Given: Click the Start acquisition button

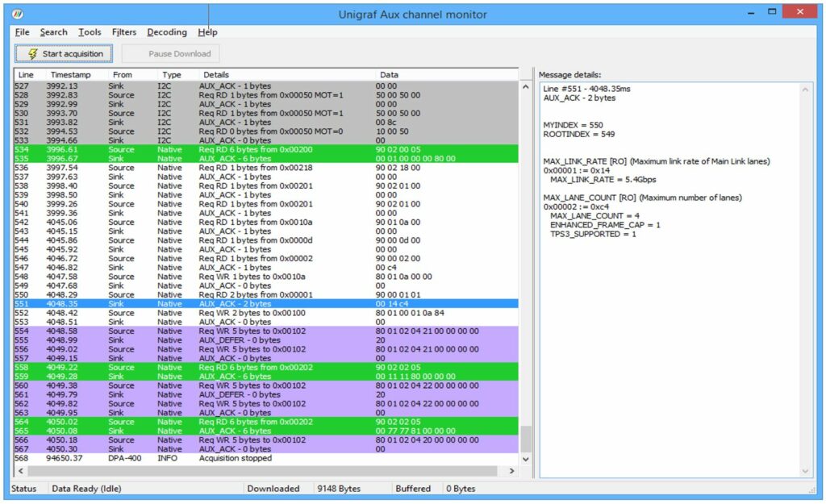Looking at the screenshot, I should tap(64, 54).
